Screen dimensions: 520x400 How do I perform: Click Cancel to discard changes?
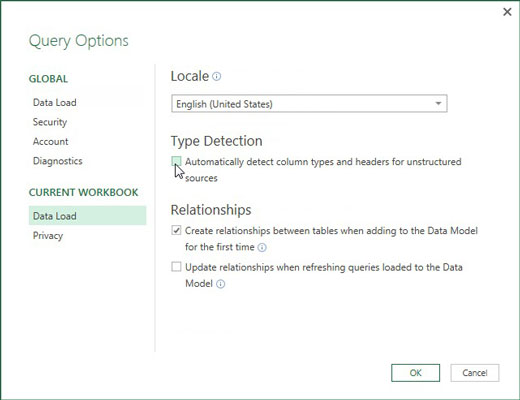click(x=475, y=373)
